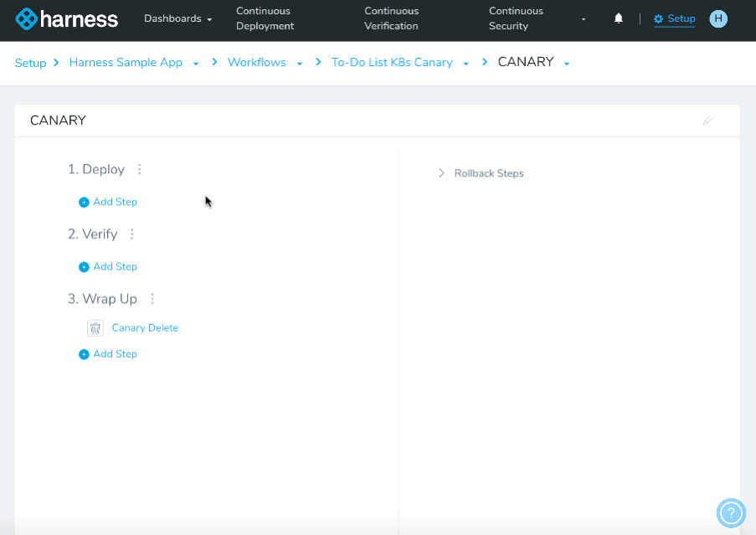
Task: Open the Verify section options menu
Action: [132, 234]
